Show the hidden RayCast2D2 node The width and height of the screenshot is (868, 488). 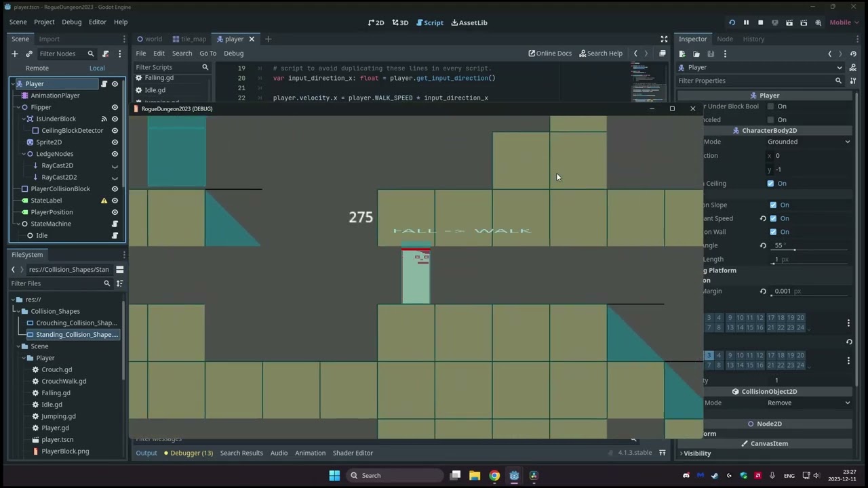click(115, 177)
